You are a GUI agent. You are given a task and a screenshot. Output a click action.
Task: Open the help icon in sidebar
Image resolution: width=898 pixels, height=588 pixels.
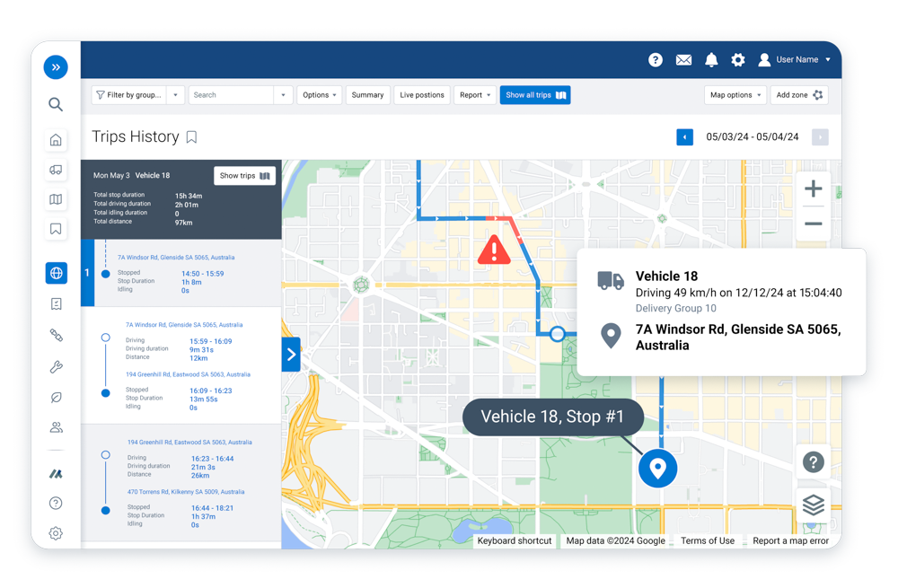pos(56,504)
